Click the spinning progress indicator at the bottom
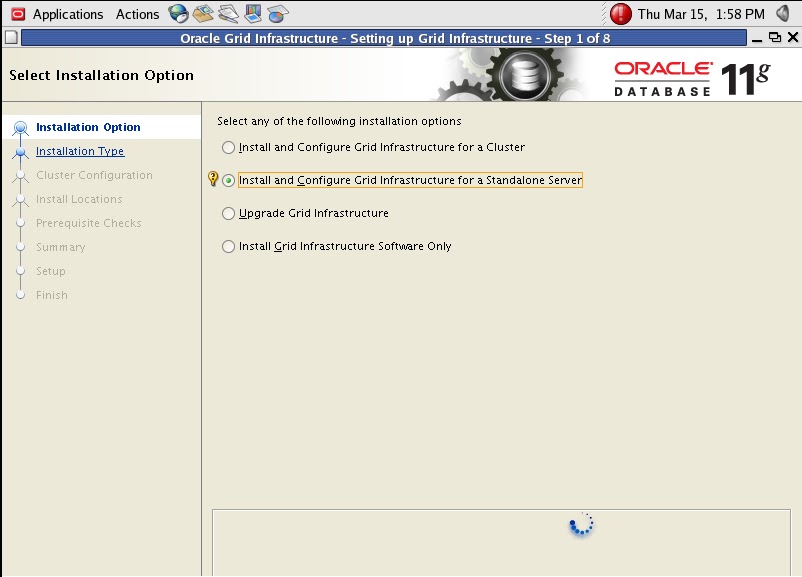 click(x=582, y=524)
